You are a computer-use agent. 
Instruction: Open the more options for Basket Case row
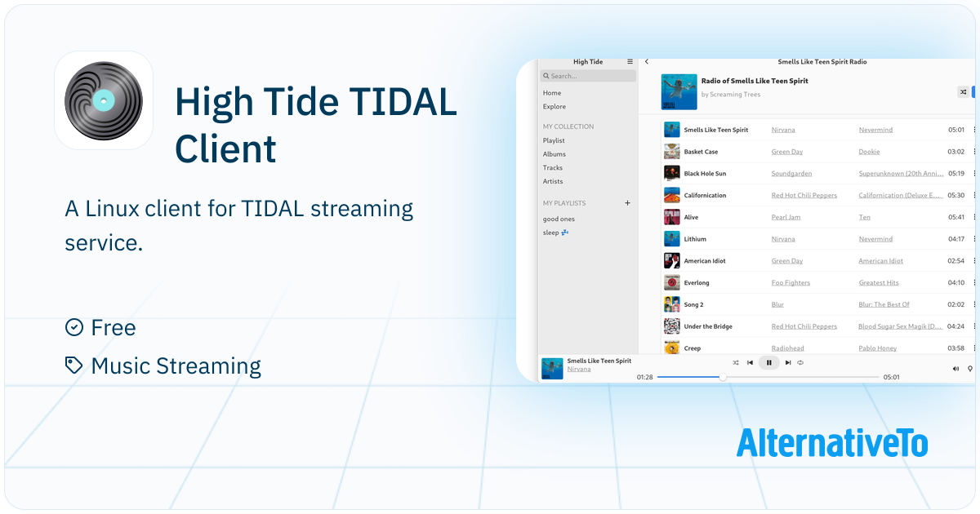974,152
